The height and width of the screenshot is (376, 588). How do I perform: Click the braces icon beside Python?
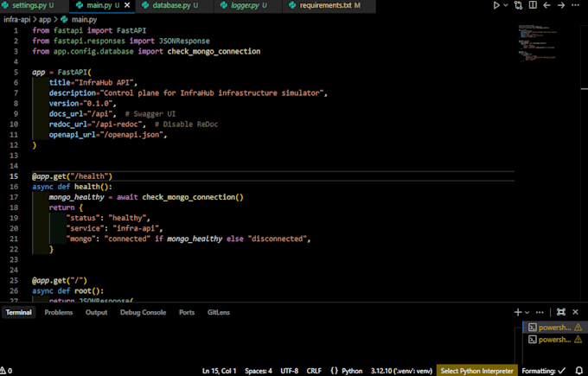(x=334, y=371)
